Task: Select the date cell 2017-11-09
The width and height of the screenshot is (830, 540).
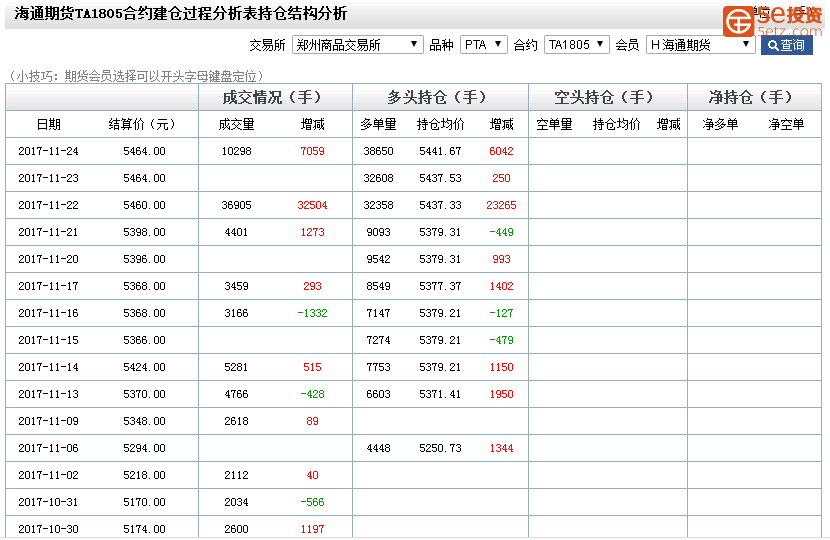Action: [x=48, y=421]
